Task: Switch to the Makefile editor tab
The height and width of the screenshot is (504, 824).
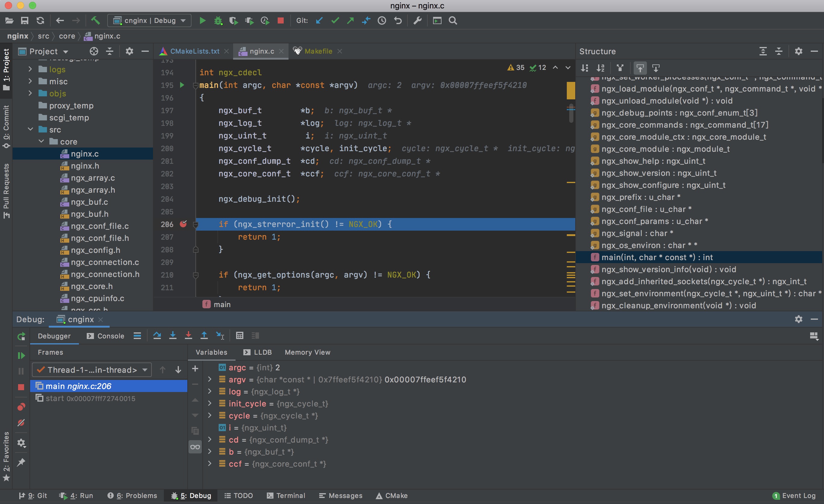Action: click(318, 51)
